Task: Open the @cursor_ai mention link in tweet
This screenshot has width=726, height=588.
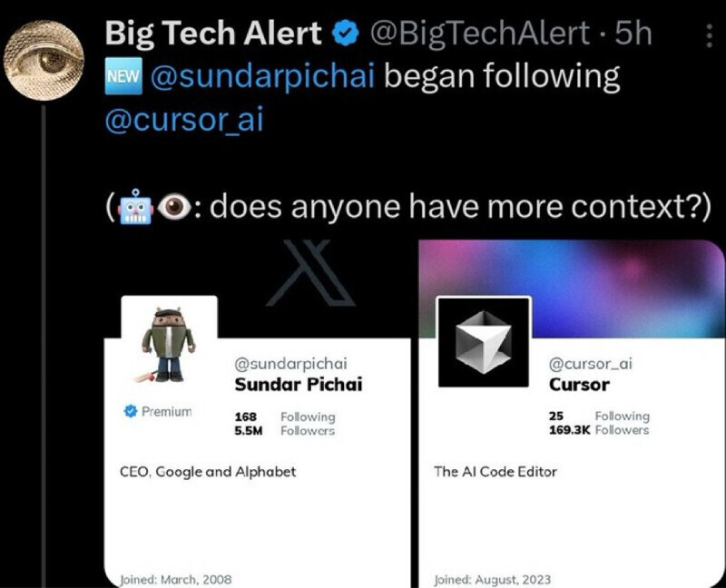Action: coord(184,120)
